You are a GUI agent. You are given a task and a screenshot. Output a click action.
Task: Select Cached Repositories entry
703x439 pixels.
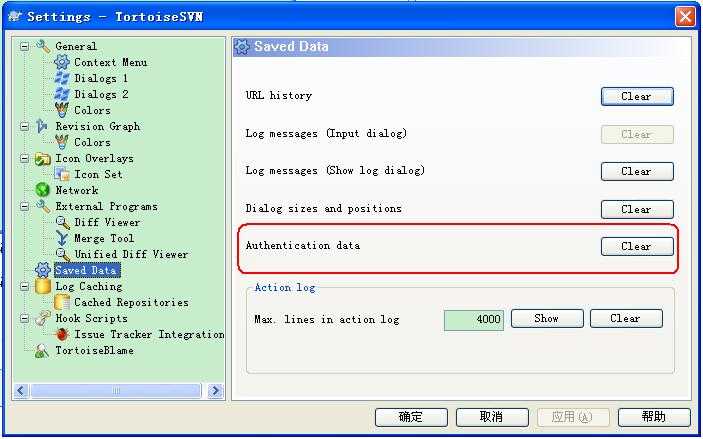[131, 303]
